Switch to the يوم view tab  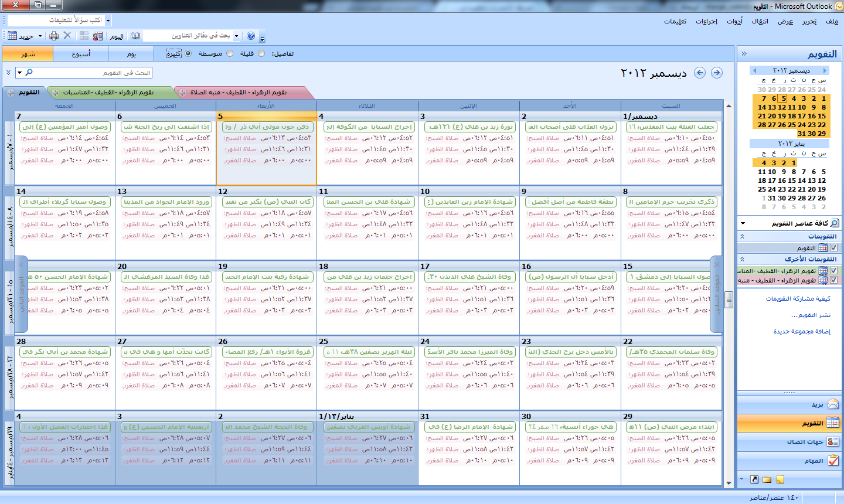(131, 54)
